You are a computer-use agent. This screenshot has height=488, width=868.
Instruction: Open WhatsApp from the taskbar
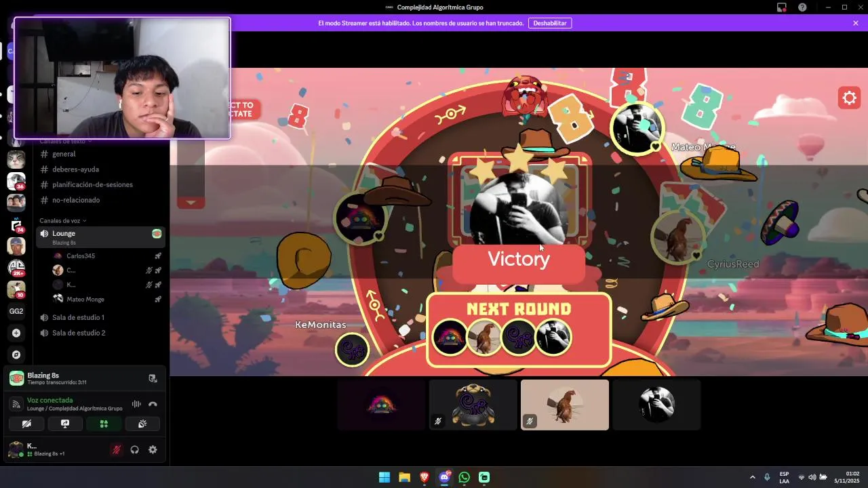pyautogui.click(x=464, y=477)
